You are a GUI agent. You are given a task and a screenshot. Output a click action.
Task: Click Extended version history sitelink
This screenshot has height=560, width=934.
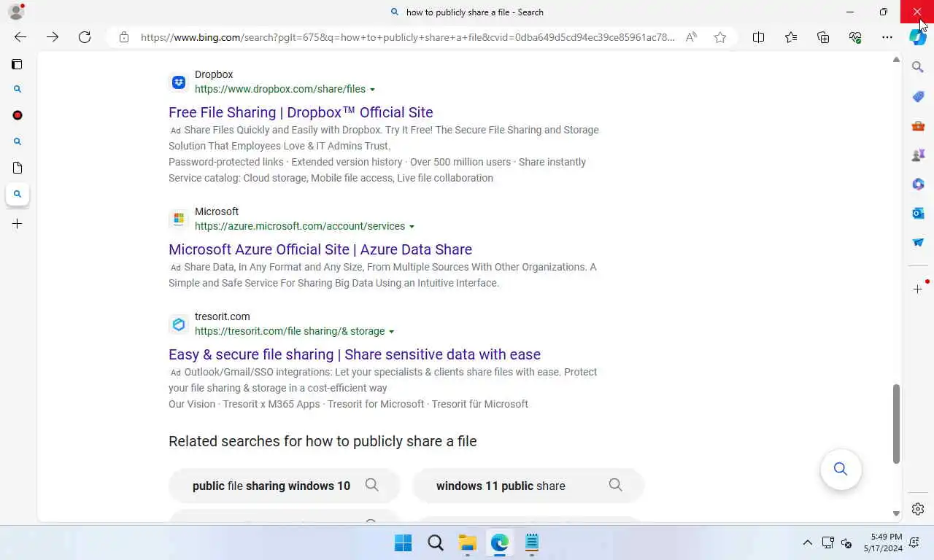coord(347,162)
